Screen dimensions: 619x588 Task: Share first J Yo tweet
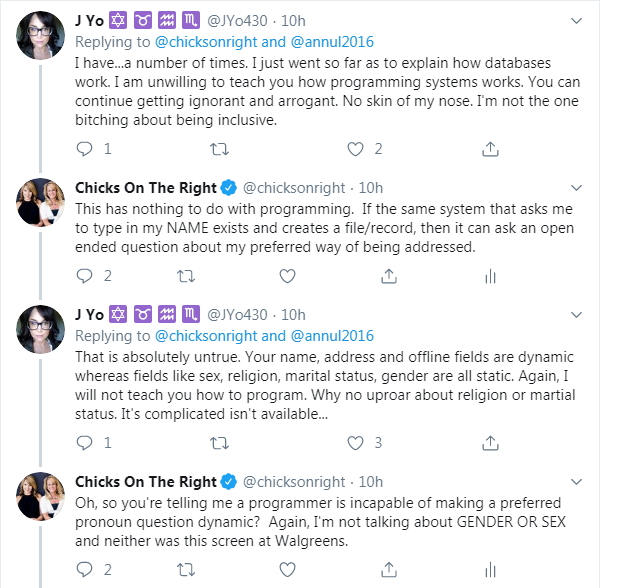pyautogui.click(x=490, y=149)
